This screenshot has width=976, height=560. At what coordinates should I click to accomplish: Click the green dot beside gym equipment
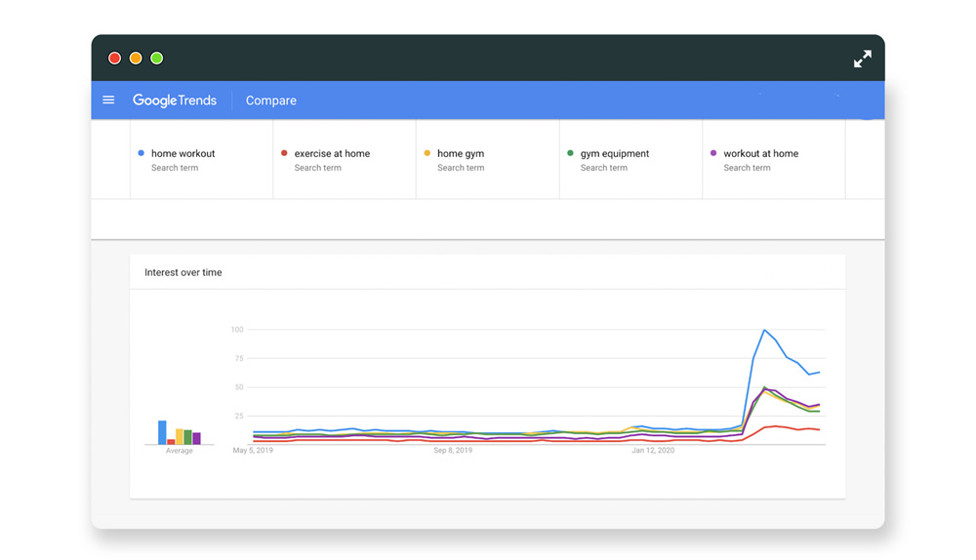pyautogui.click(x=570, y=153)
